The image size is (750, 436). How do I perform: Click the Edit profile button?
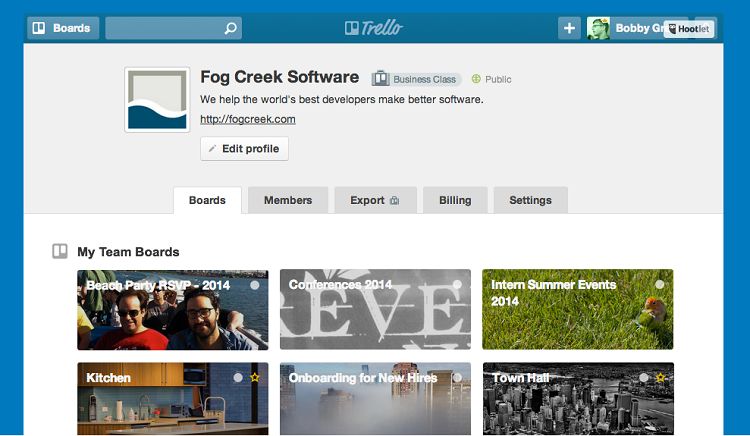(244, 149)
